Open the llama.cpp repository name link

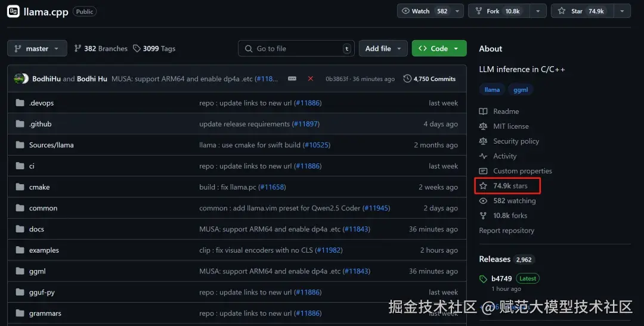pos(46,12)
